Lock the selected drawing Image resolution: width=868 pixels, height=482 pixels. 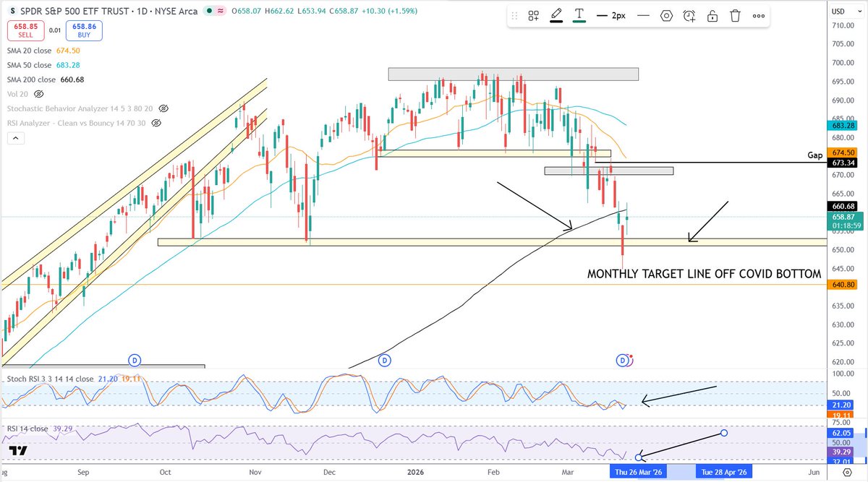click(712, 15)
